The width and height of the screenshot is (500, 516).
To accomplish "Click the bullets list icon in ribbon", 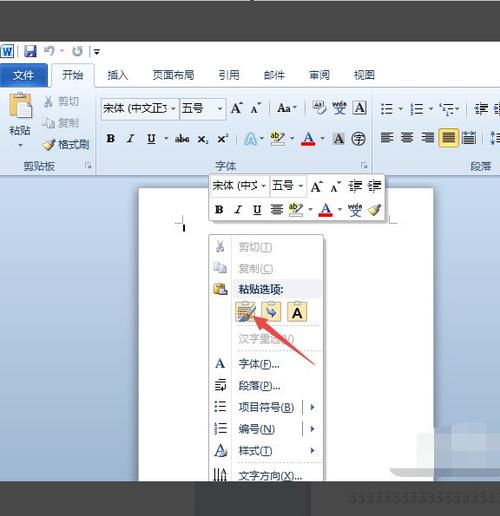I will pyautogui.click(x=387, y=109).
